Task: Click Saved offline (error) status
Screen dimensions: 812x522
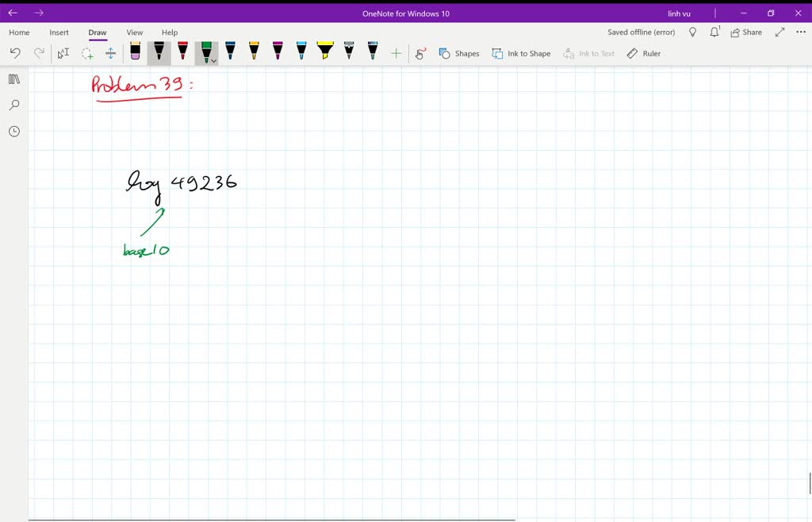Action: pos(640,32)
